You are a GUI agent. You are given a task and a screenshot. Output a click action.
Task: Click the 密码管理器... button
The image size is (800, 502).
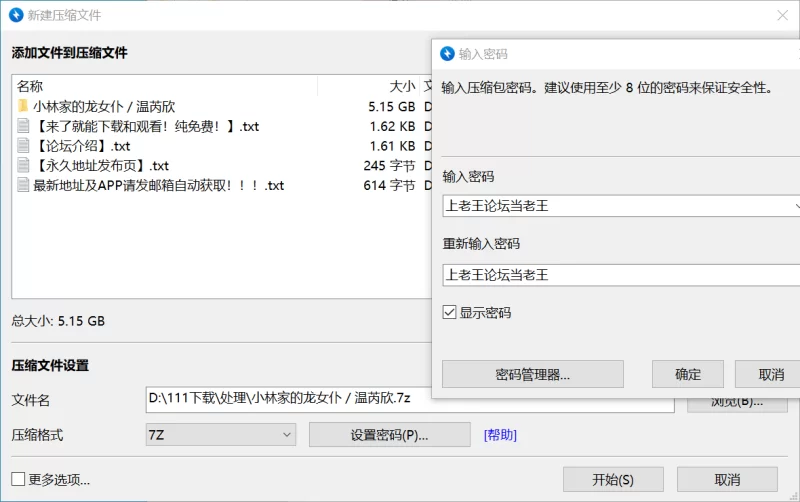(533, 374)
